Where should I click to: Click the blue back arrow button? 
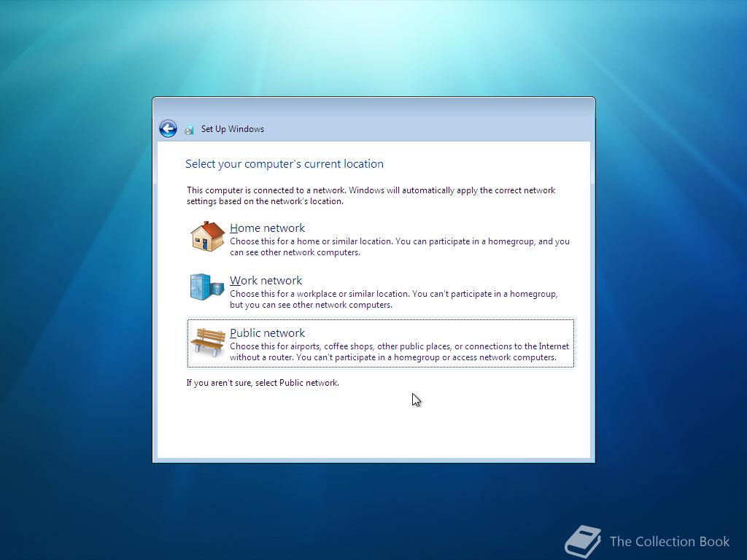(x=169, y=128)
